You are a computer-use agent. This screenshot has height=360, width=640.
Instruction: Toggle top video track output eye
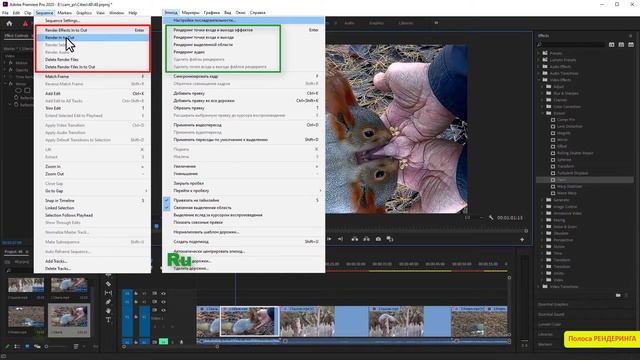pos(163,293)
